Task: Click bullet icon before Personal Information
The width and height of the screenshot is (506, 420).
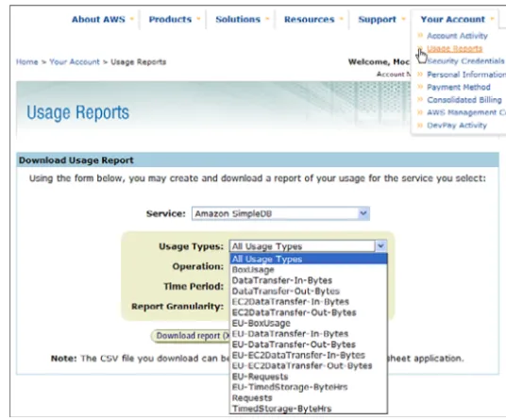Action: point(420,75)
